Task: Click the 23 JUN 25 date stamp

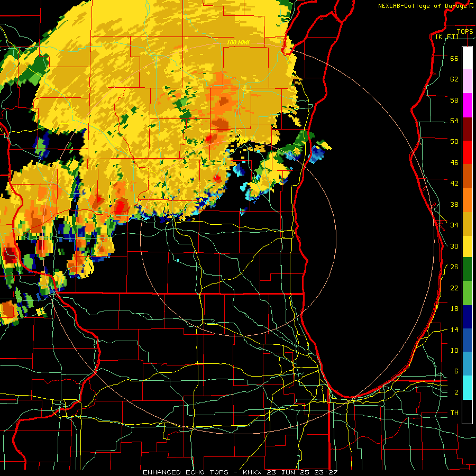Action: (290, 472)
